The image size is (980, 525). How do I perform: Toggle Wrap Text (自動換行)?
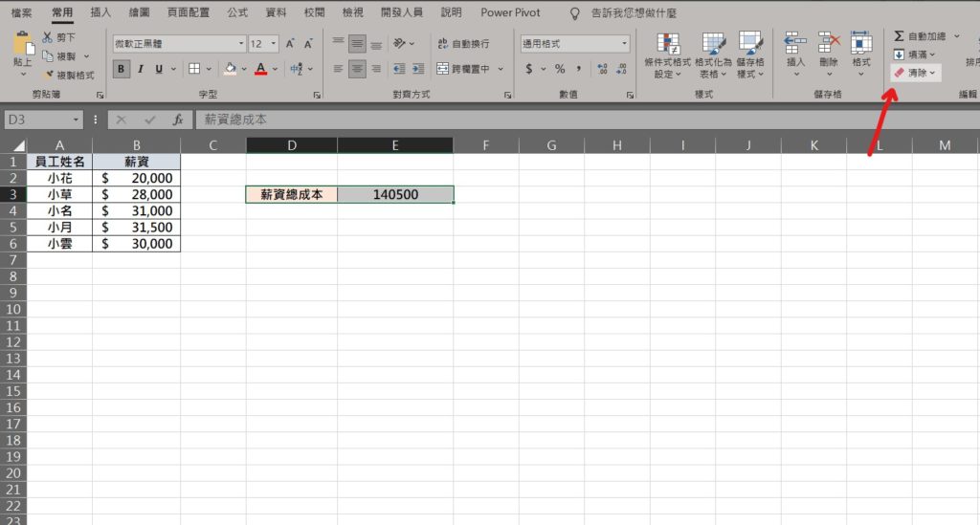[x=463, y=44]
